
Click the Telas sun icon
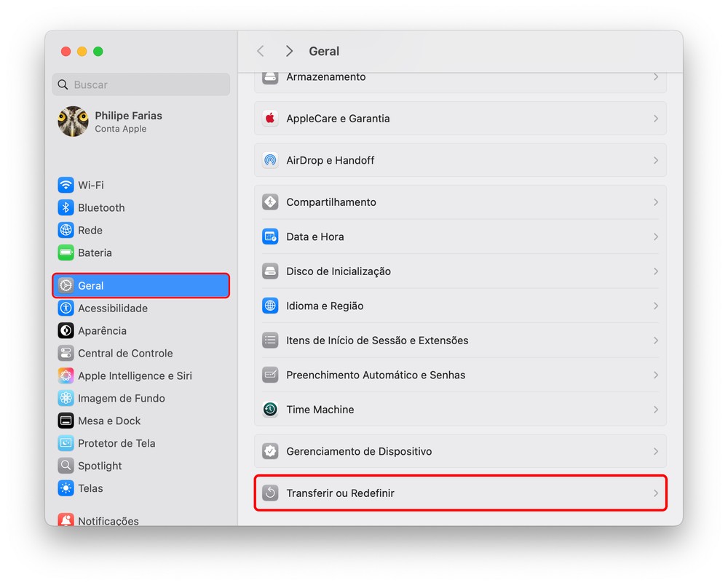click(66, 488)
